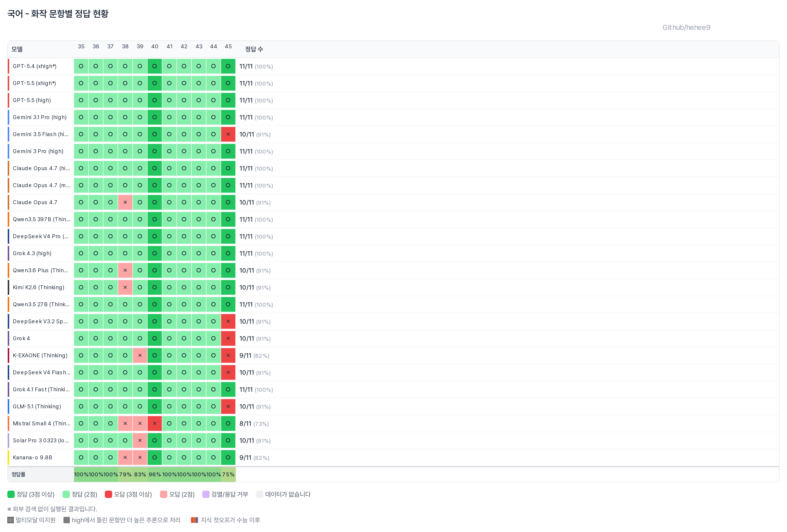The height and width of the screenshot is (532, 787).
Task: Click the 10/11 (91%) score for Solar Pro 3
Action: (x=255, y=440)
